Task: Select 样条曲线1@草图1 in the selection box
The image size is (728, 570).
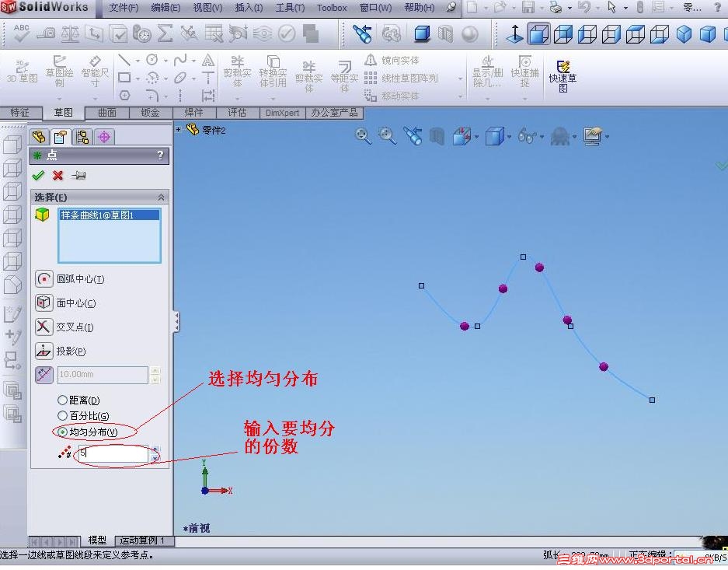Action: click(x=110, y=215)
